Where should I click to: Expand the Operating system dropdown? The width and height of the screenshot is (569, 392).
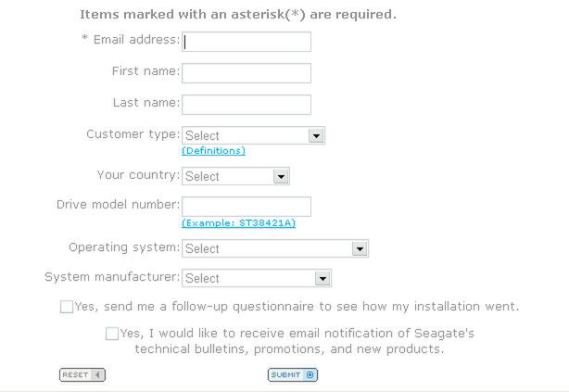[268, 248]
